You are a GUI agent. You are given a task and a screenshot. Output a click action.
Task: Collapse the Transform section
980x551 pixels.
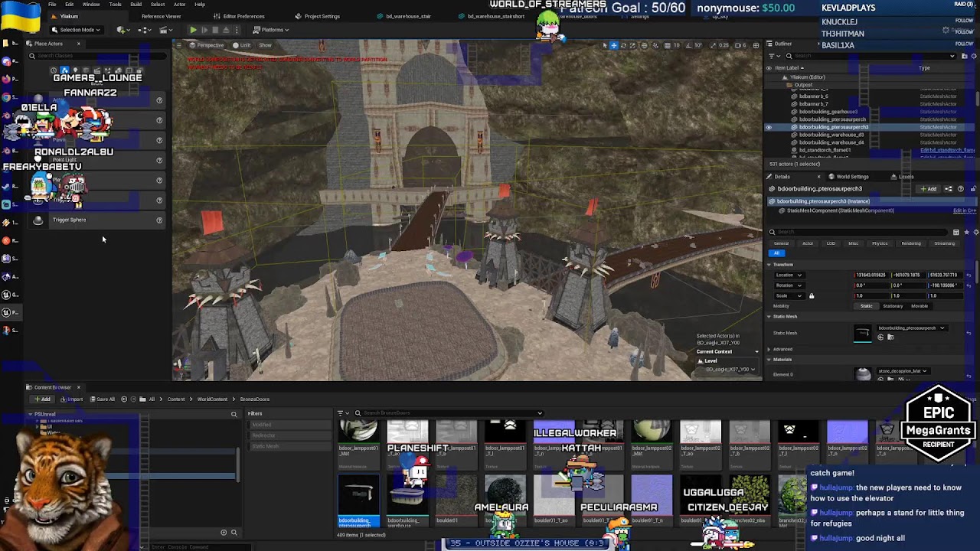coord(769,265)
